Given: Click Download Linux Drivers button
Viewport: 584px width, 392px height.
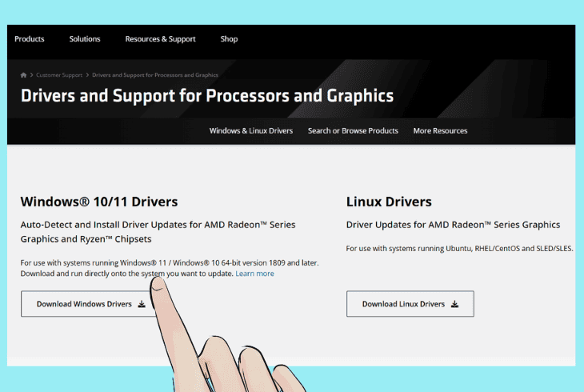Looking at the screenshot, I should coord(410,304).
